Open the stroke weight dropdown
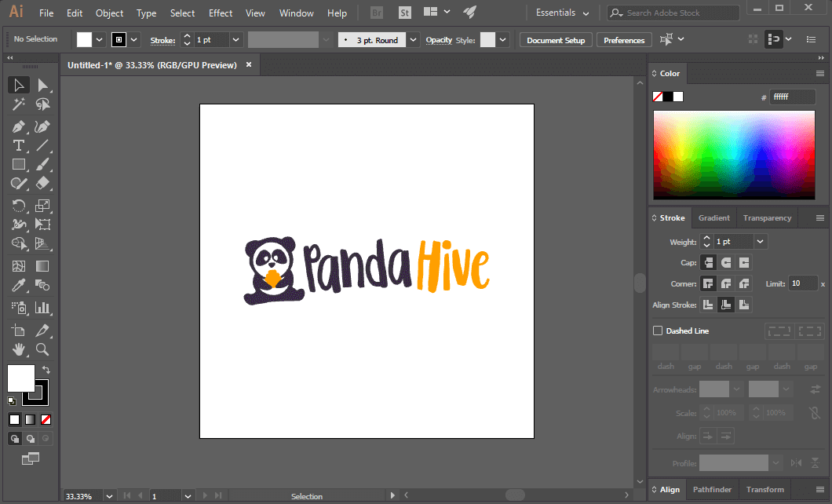Image resolution: width=832 pixels, height=504 pixels. point(759,242)
